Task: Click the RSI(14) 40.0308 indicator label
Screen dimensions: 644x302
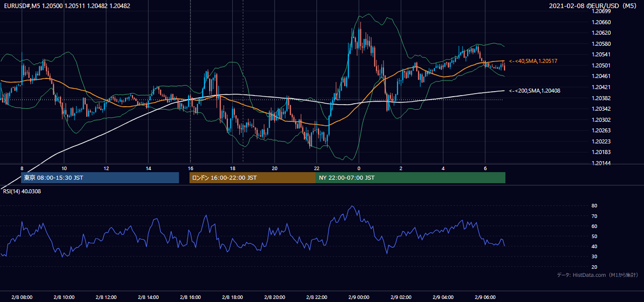Action: (22, 191)
